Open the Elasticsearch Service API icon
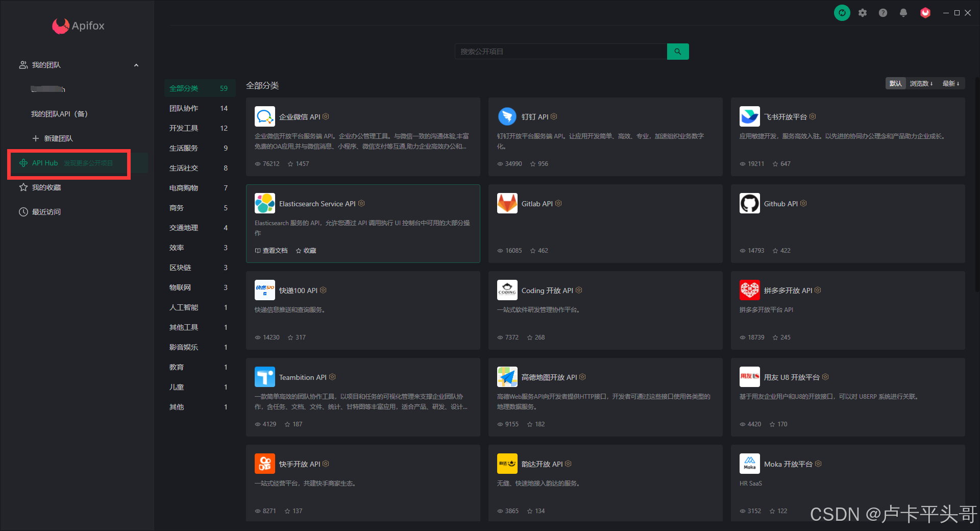Image resolution: width=980 pixels, height=531 pixels. [x=265, y=203]
